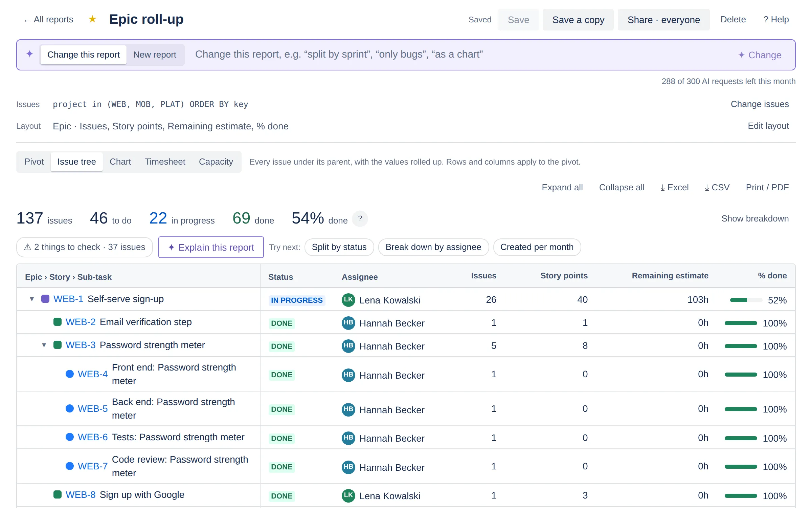Switch to the Pivot tab
This screenshot has height=508, width=812.
pyautogui.click(x=34, y=162)
